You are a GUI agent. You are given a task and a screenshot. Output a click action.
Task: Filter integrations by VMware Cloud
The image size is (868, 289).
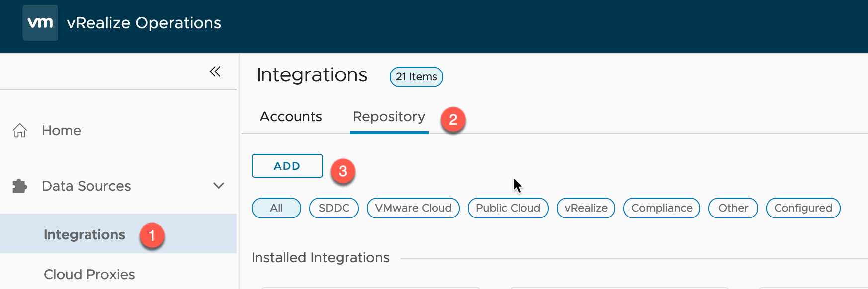point(413,208)
